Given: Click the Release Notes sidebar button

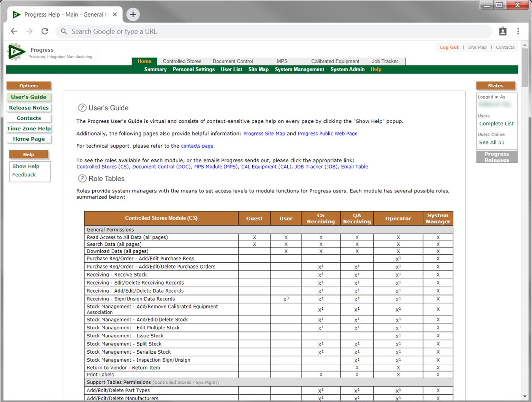Looking at the screenshot, I should click(x=29, y=108).
